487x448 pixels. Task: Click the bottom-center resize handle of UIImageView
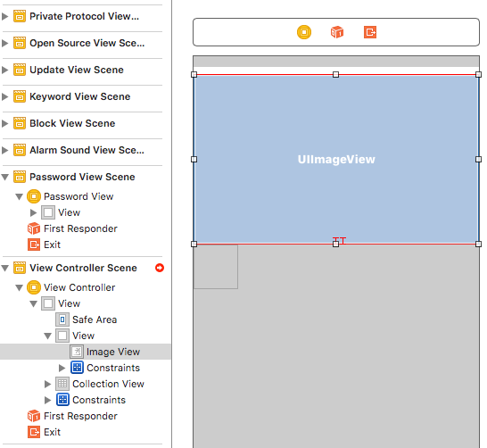pyautogui.click(x=335, y=245)
